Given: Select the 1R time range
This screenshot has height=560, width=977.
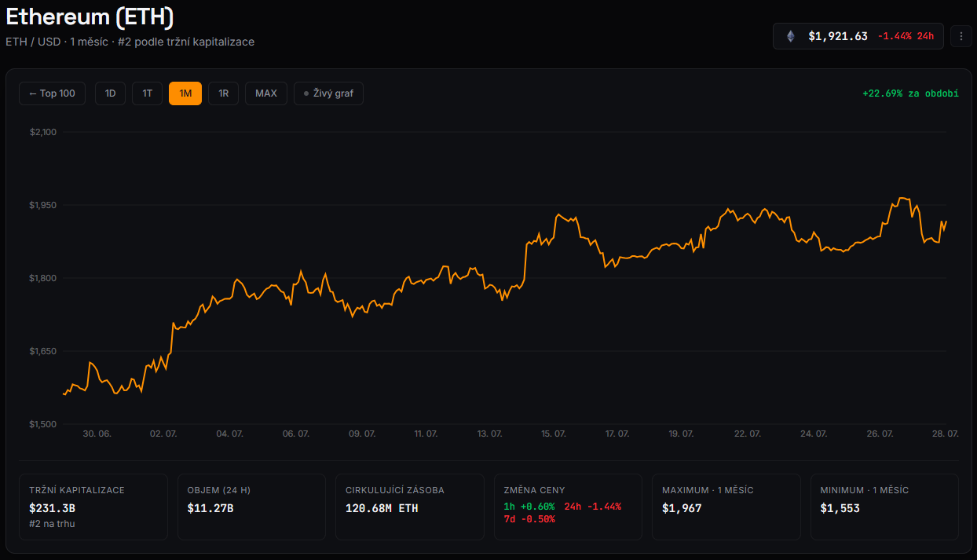Looking at the screenshot, I should (223, 93).
